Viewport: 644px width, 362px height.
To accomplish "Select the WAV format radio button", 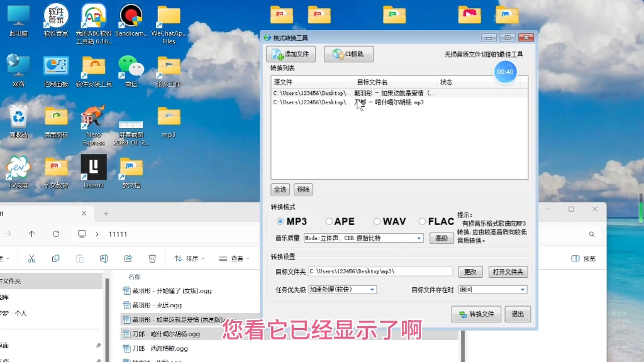I will click(377, 222).
